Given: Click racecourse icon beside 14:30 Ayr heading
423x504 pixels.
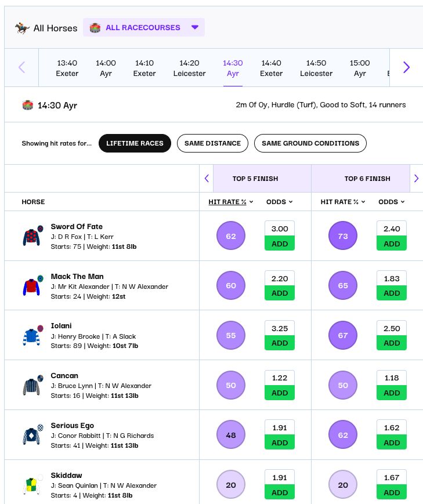Looking at the screenshot, I should (x=27, y=105).
